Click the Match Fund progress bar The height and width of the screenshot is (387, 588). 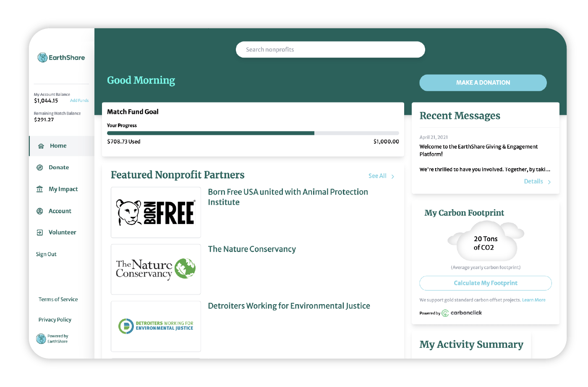(253, 133)
